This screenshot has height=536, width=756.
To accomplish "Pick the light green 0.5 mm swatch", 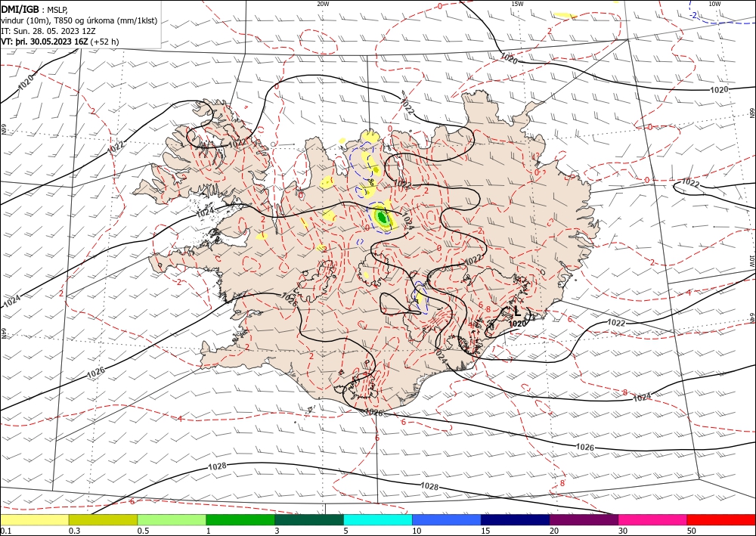I will point(172,519).
